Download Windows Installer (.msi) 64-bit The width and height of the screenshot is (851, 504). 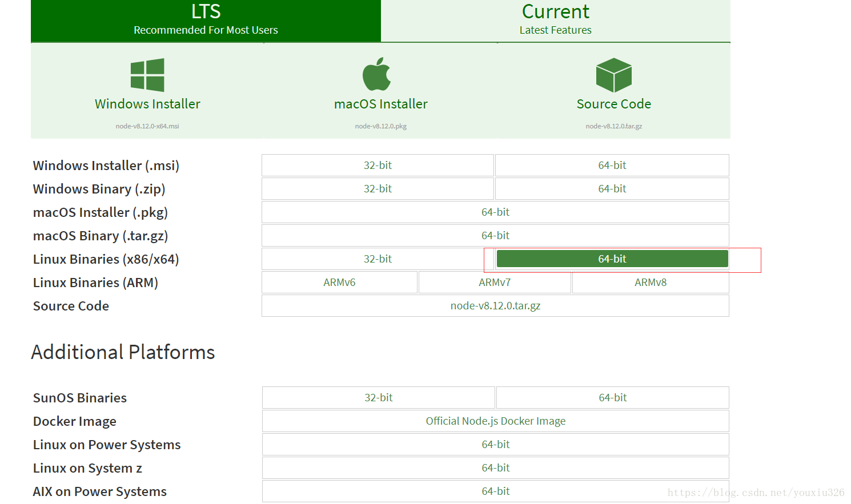612,166
